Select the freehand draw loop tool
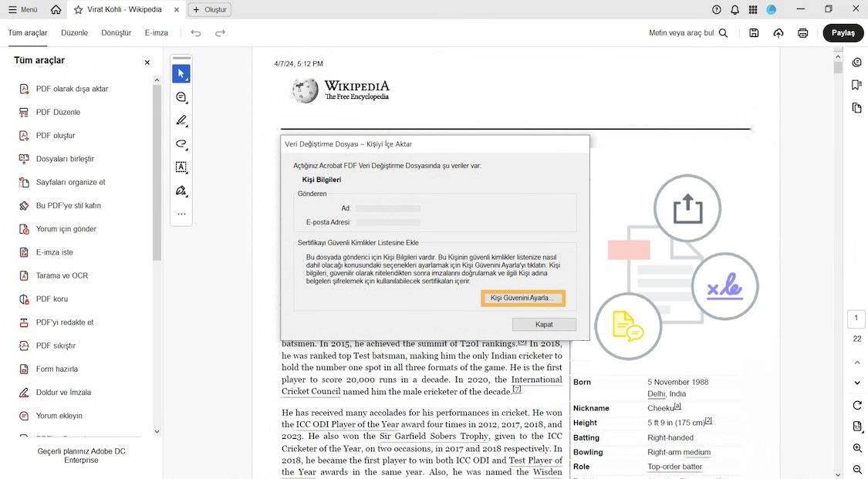Screen dimensions: 868x479 (x=181, y=143)
